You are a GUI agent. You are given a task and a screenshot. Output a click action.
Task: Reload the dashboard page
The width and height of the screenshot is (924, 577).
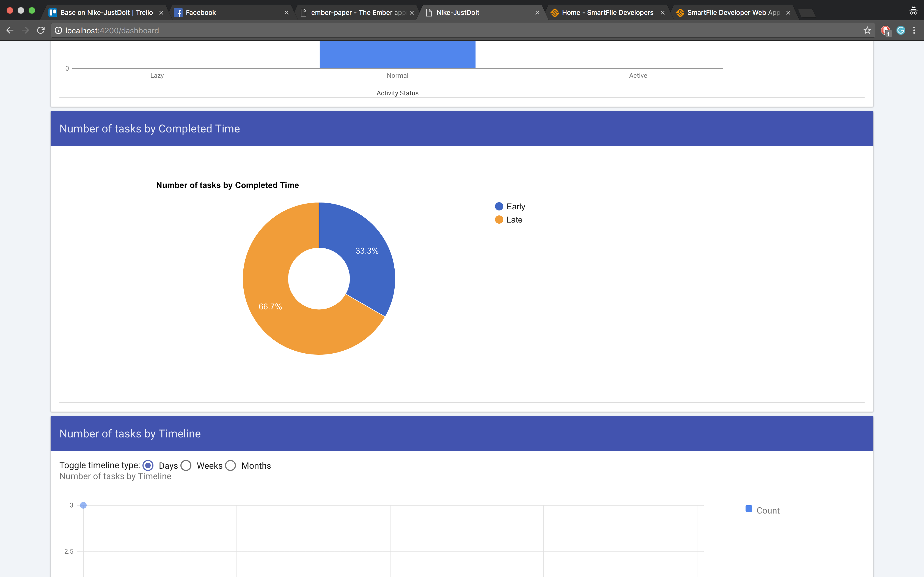click(x=41, y=30)
